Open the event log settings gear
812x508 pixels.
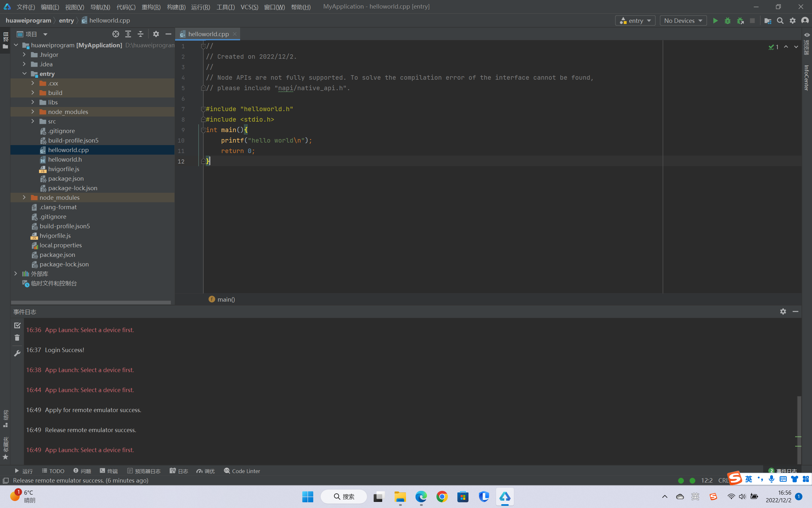(x=783, y=311)
